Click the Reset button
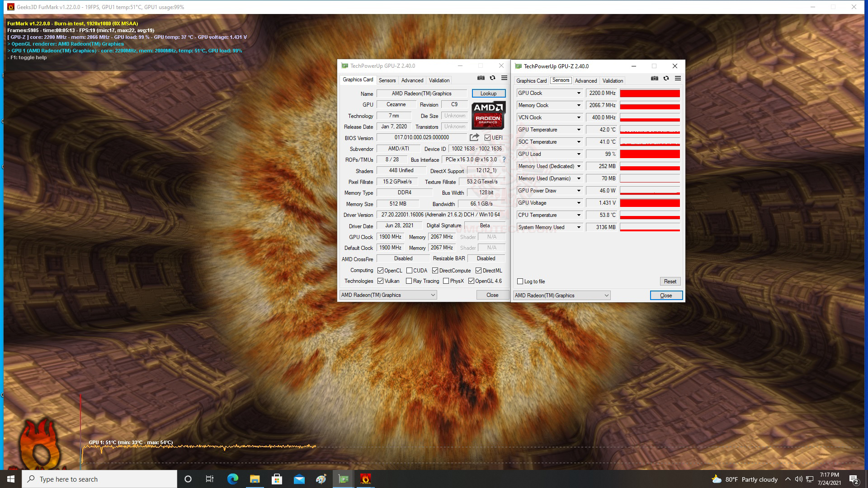 click(x=670, y=282)
